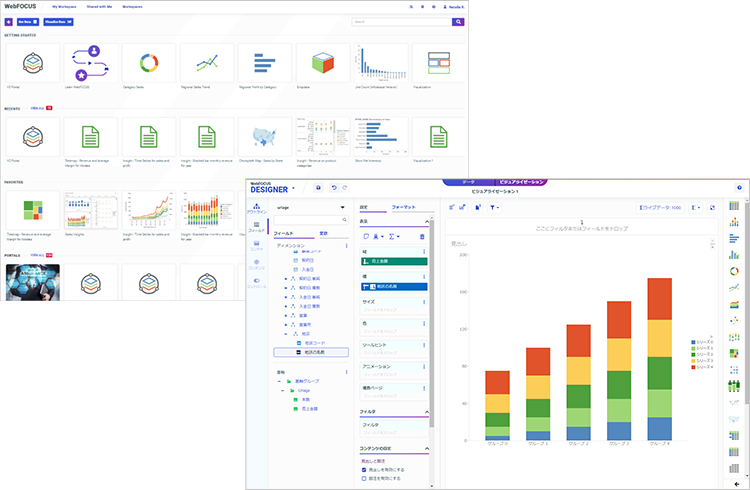Select the highlighted field row in tree
Screen dimensions: 750x490
(311, 352)
